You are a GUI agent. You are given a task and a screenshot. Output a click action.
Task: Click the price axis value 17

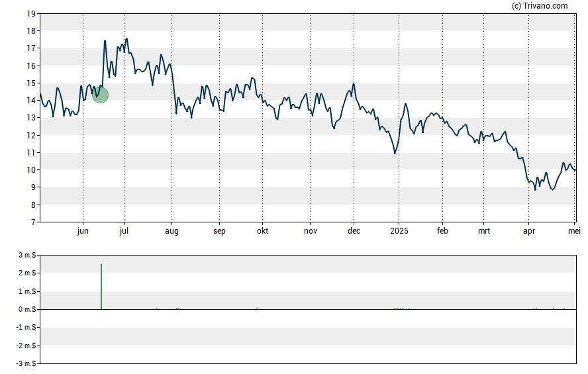point(31,48)
